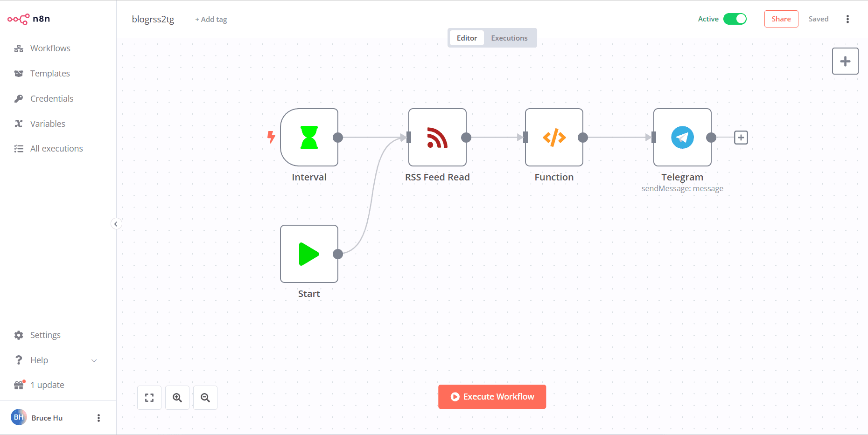
Task: Click the RSS Feed Read output connector
Action: [x=466, y=138]
